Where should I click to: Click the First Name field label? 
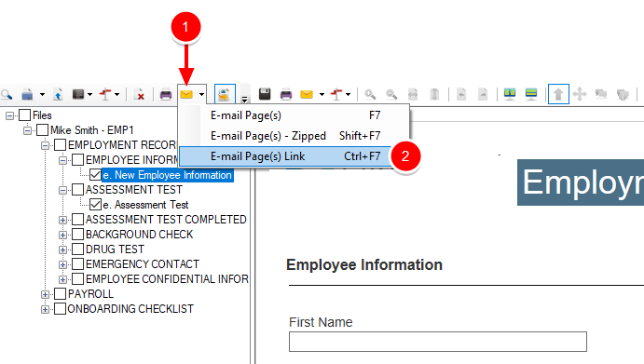coord(321,322)
